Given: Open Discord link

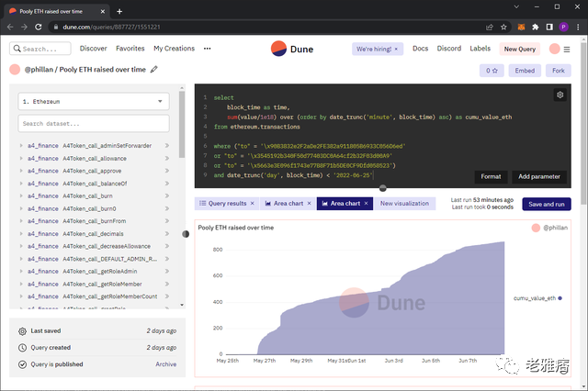Looking at the screenshot, I should tap(449, 49).
